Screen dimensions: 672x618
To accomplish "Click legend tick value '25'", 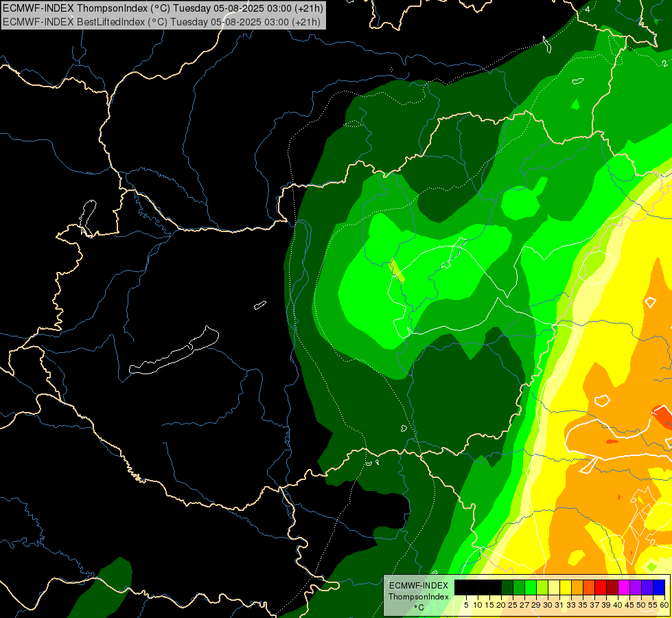I will click(x=513, y=605).
